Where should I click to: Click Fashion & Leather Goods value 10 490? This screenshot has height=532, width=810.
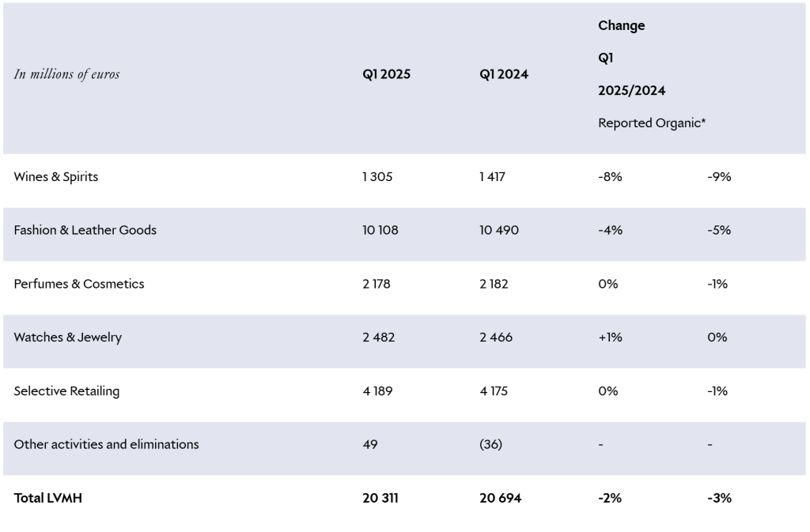[x=500, y=230]
